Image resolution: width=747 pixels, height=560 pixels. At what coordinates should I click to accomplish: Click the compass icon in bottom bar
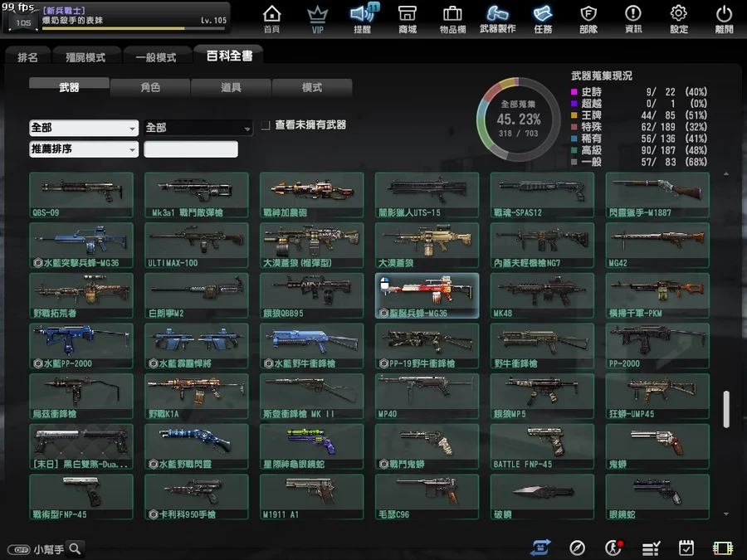click(x=577, y=548)
